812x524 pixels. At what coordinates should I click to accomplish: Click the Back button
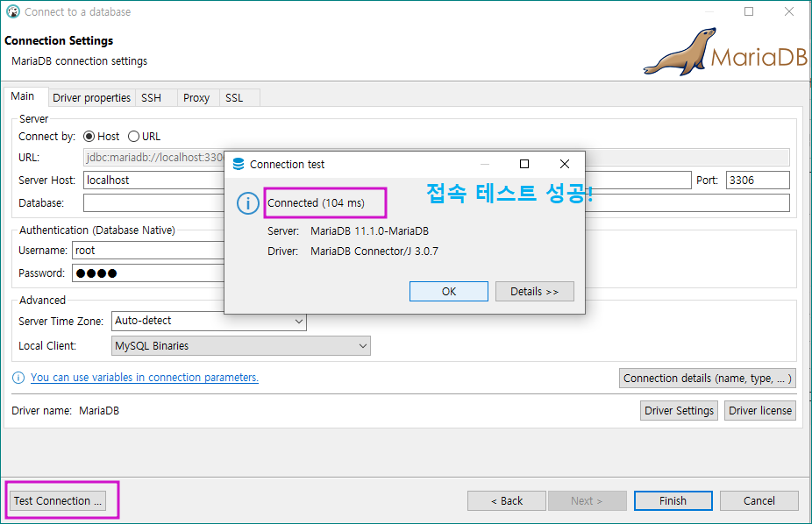click(507, 500)
